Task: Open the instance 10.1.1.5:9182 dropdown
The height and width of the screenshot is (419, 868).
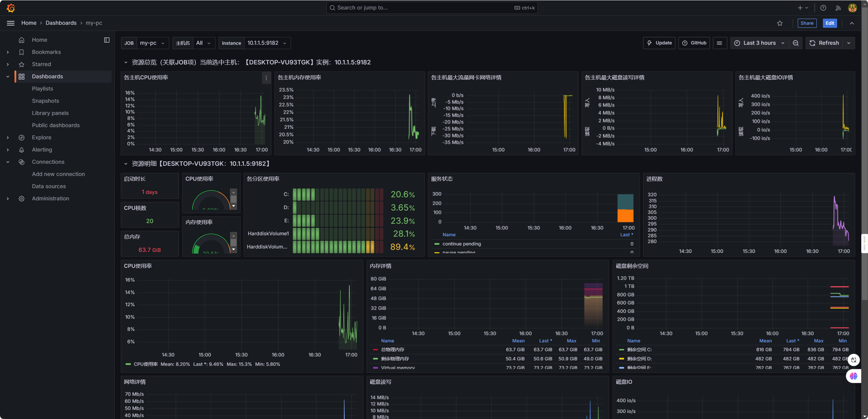Action: click(267, 43)
